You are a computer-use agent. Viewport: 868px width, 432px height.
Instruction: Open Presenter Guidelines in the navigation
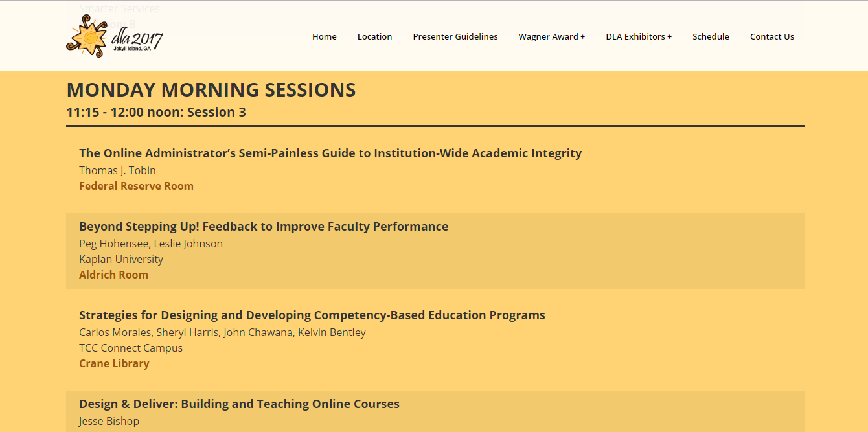point(455,37)
